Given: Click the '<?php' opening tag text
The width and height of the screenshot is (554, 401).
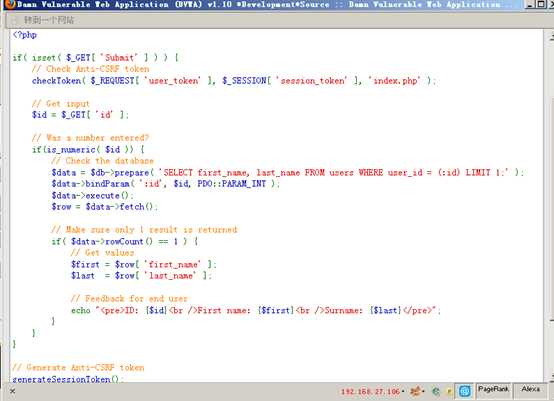Looking at the screenshot, I should (25, 35).
